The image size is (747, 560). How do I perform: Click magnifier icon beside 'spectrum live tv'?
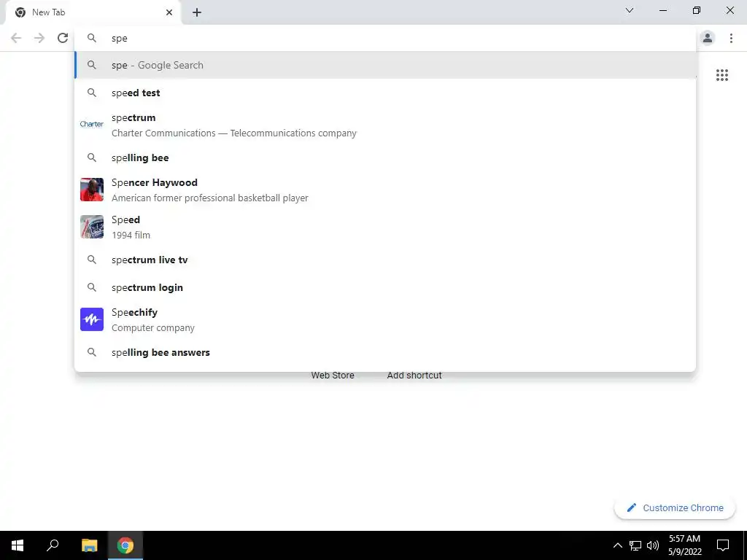point(91,260)
